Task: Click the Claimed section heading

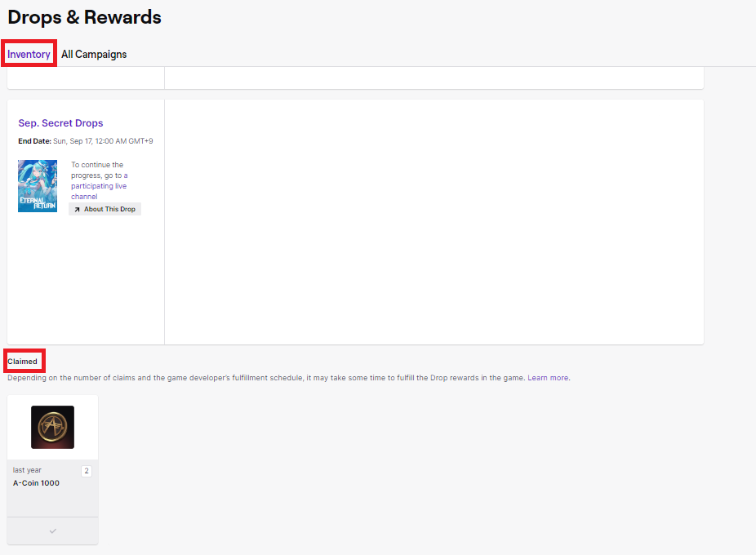Action: tap(24, 360)
